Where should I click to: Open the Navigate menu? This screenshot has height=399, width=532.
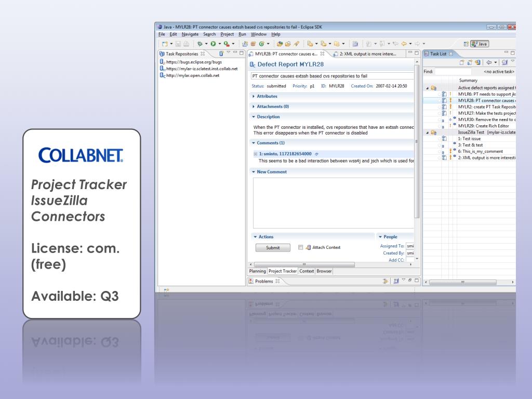click(x=190, y=34)
